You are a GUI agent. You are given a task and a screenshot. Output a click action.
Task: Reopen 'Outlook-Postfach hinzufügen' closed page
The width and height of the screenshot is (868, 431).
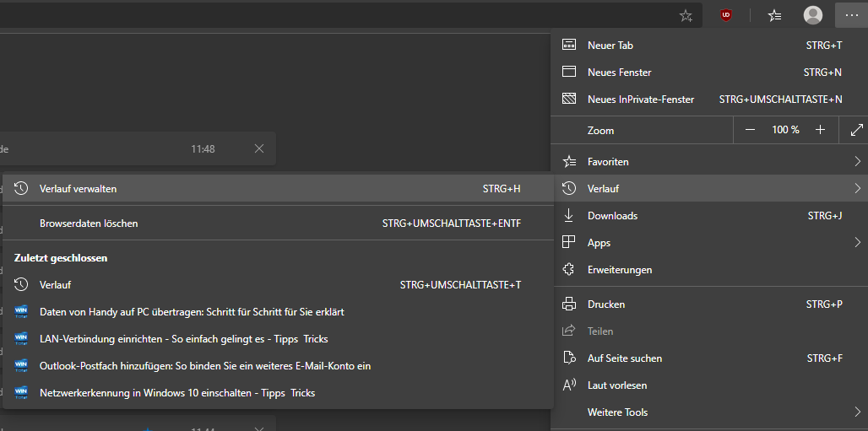coord(205,366)
